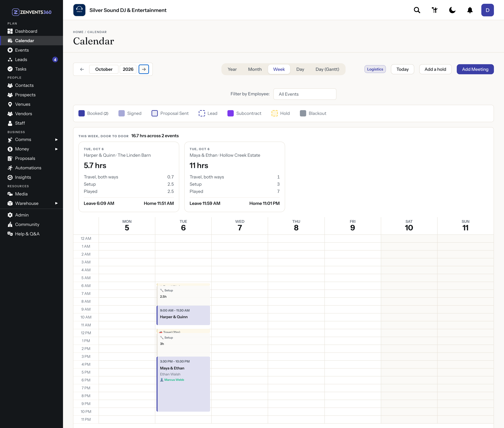
Task: Toggle Blackout legend filter
Action: point(313,113)
